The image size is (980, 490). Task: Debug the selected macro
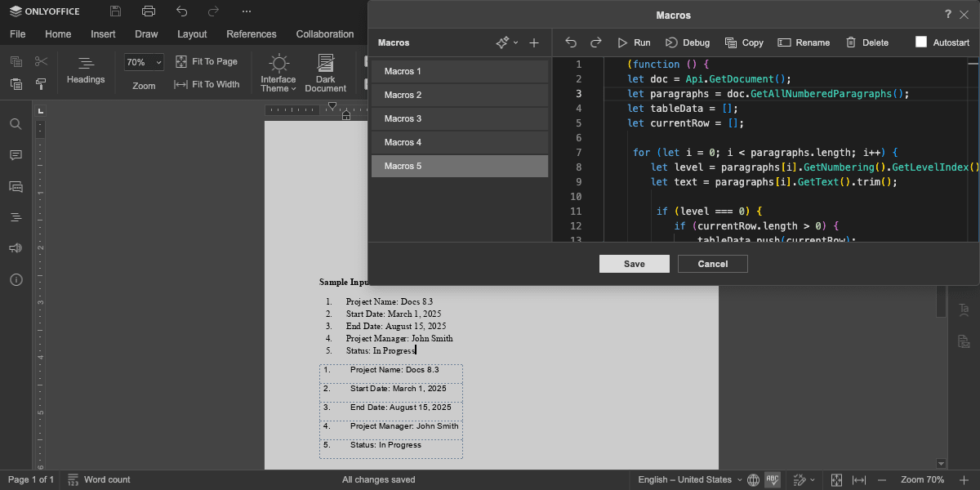click(688, 42)
